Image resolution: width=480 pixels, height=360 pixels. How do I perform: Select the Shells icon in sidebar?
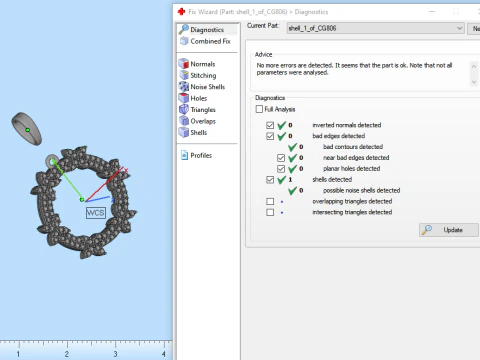click(184, 132)
